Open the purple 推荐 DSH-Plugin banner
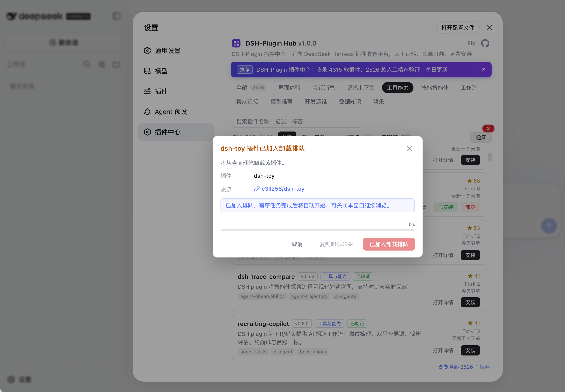565x392 pixels. tap(361, 70)
